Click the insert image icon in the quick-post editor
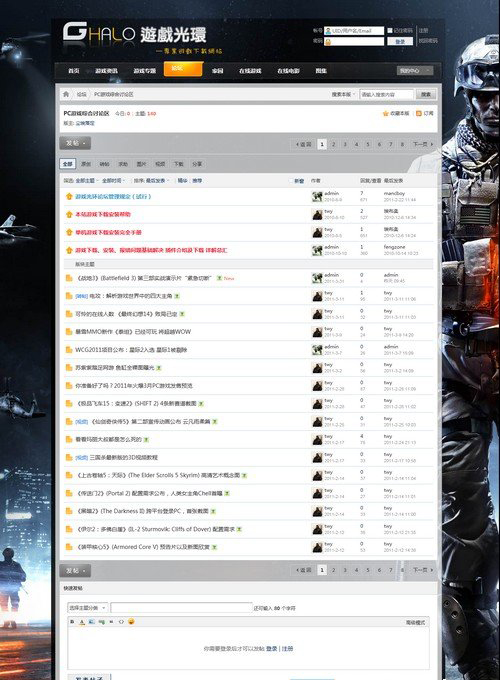 coord(92,621)
